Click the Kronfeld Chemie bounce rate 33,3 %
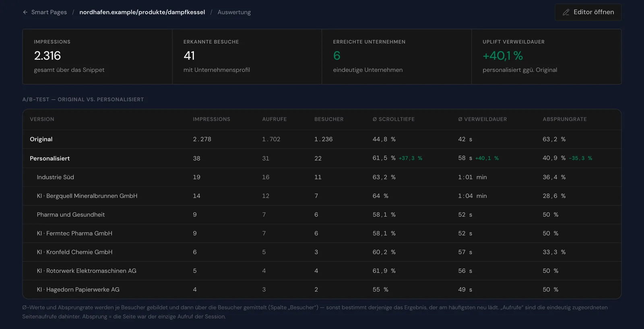 [554, 252]
